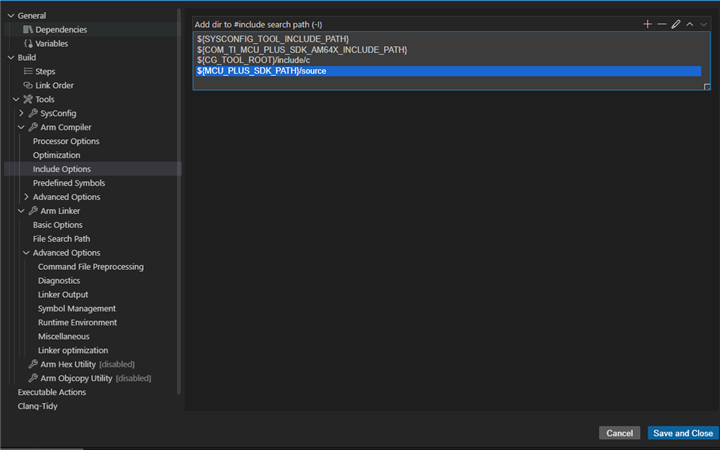Open Predefined Symbols settings
The width and height of the screenshot is (720, 450).
pyautogui.click(x=69, y=183)
